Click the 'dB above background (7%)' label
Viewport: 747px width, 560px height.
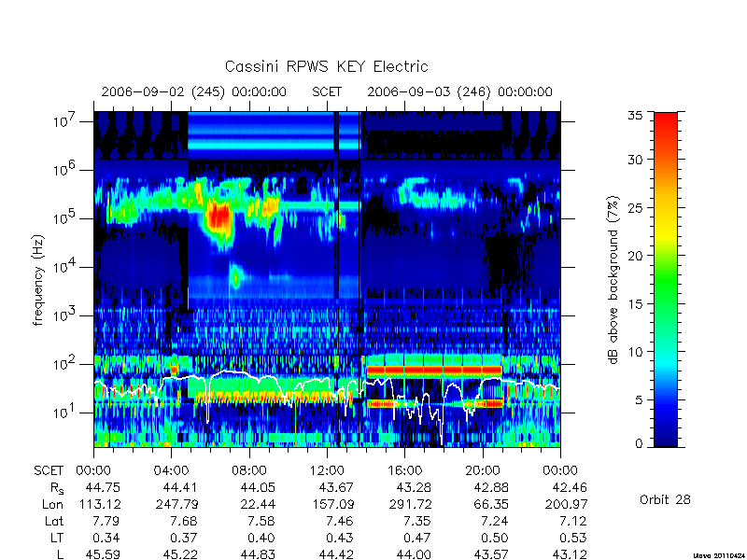point(613,280)
